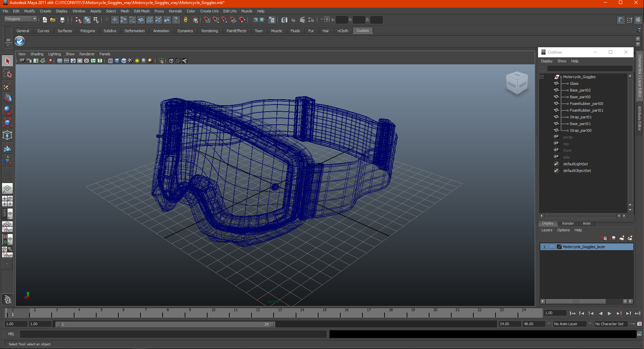Enable wireframe display in viewport toolbar

click(110, 61)
